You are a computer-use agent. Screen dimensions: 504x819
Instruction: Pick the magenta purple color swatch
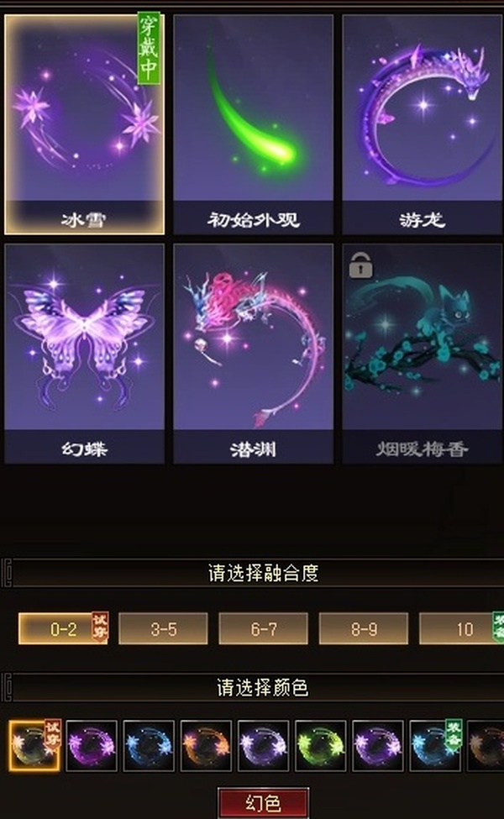point(92,746)
